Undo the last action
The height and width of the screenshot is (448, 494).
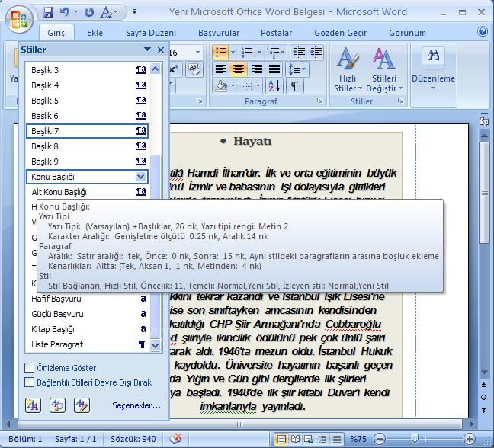point(64,12)
